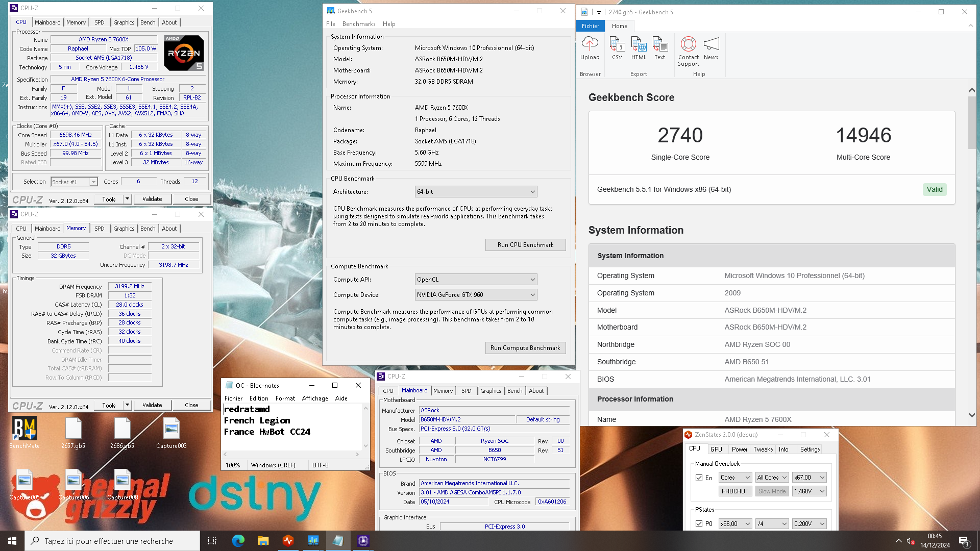980x551 pixels.
Task: Export results as Text
Action: [660, 48]
